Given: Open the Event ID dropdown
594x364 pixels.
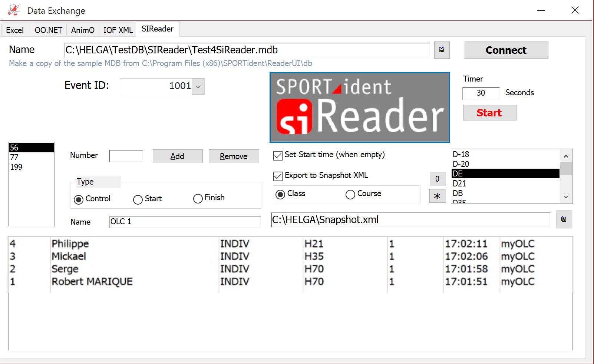Looking at the screenshot, I should coord(198,87).
